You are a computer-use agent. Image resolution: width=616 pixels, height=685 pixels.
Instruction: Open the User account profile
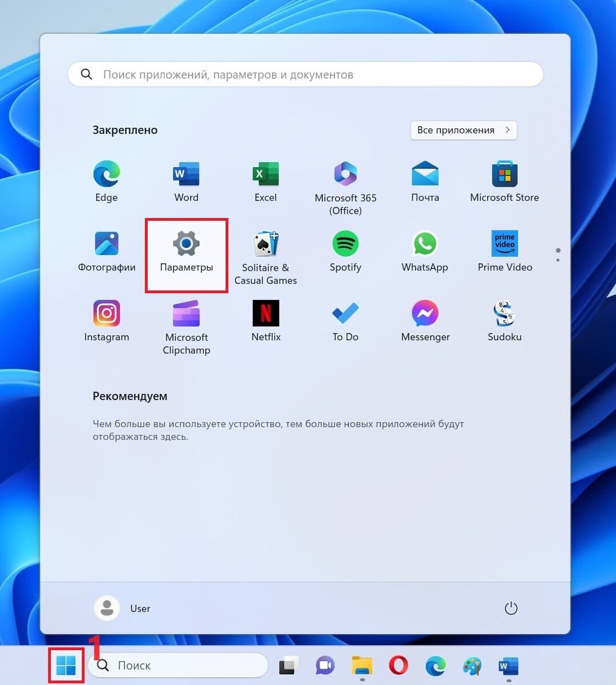[123, 609]
